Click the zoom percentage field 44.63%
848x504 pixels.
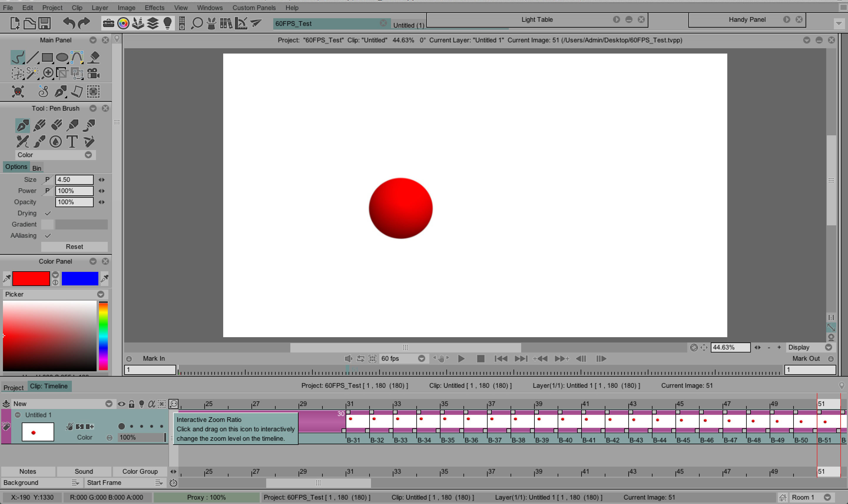731,347
